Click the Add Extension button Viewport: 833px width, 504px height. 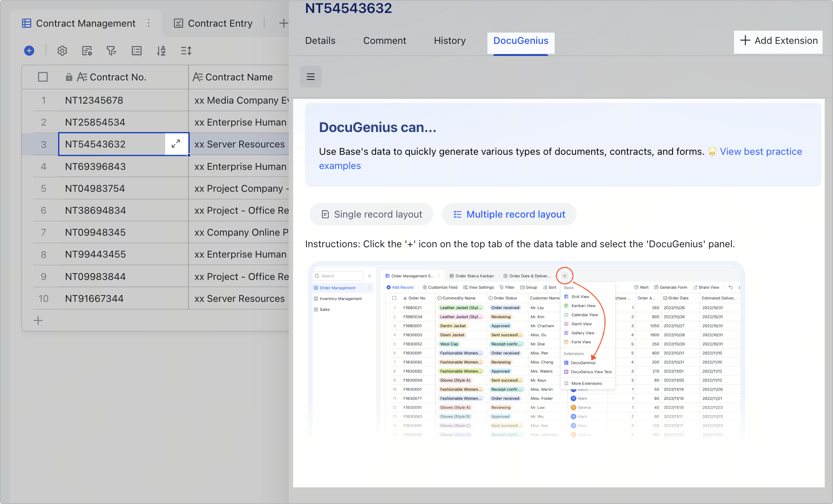pos(778,40)
